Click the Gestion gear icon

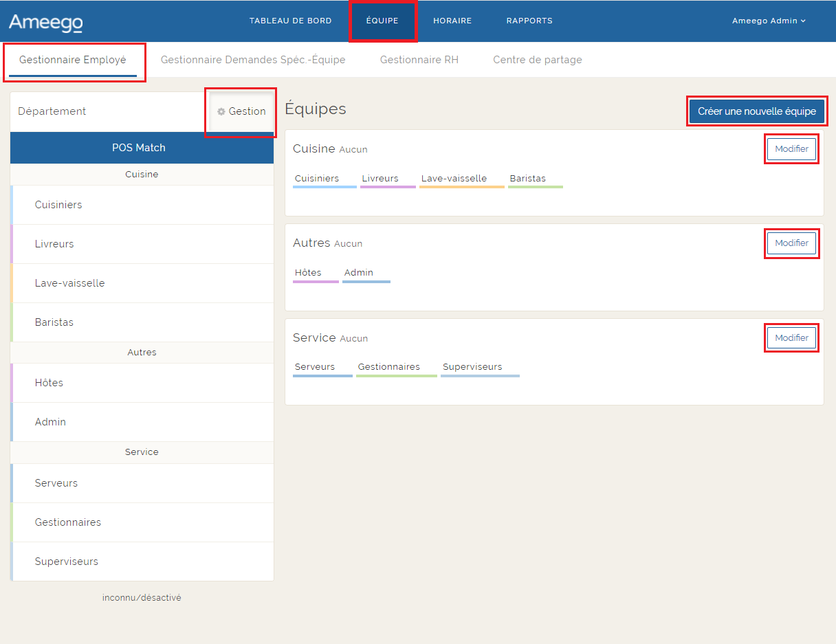[221, 111]
